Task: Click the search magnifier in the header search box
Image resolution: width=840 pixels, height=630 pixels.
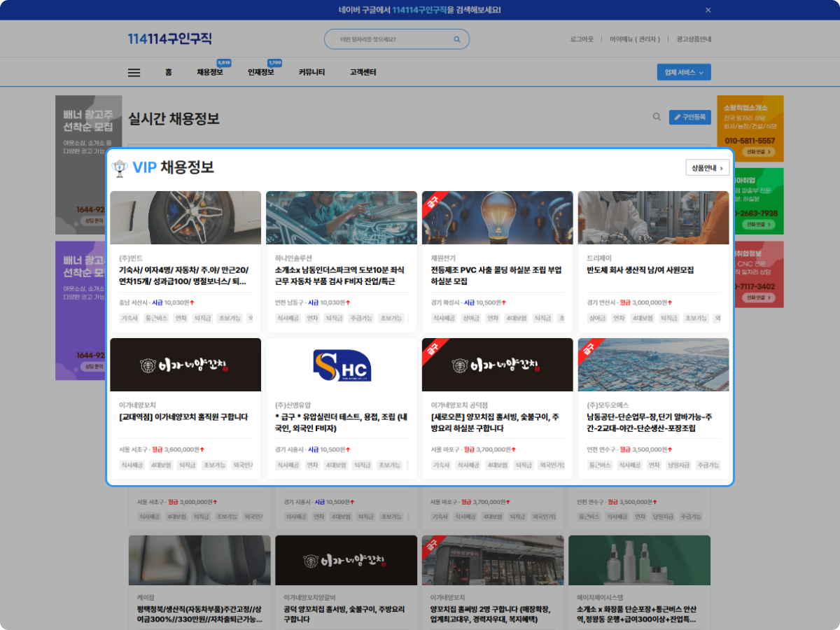Action: coord(457,39)
